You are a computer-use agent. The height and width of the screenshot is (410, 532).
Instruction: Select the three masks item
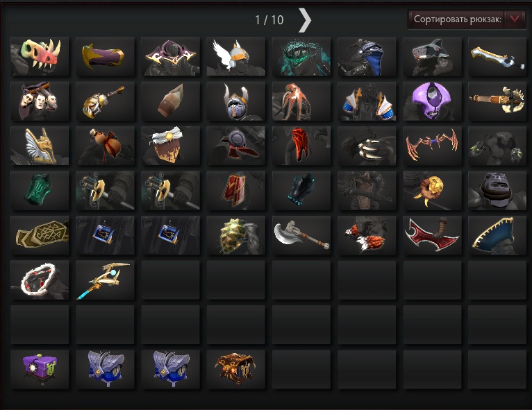coord(40,101)
